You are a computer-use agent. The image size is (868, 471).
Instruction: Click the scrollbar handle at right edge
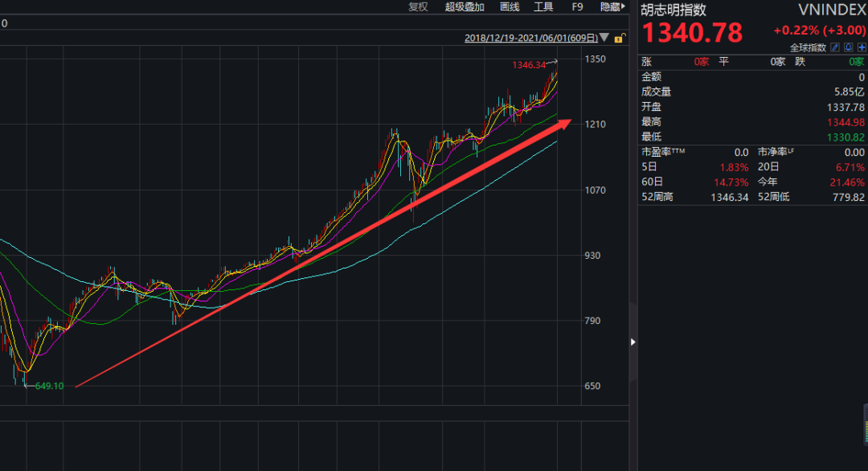click(x=866, y=425)
